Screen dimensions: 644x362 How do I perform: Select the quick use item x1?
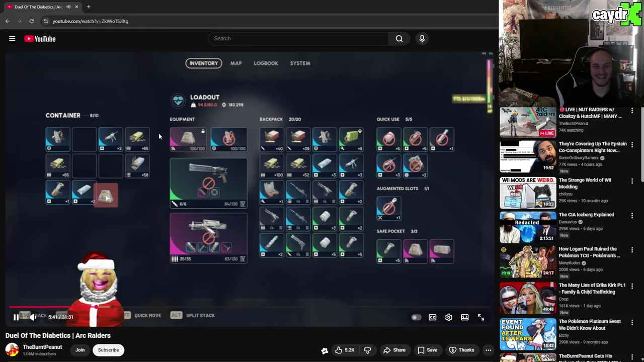click(x=441, y=139)
